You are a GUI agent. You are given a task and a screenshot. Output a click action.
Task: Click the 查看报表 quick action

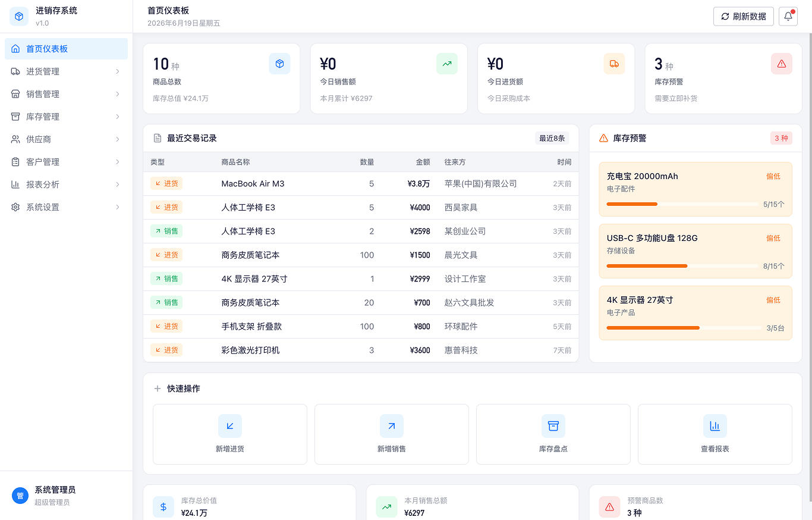click(715, 434)
